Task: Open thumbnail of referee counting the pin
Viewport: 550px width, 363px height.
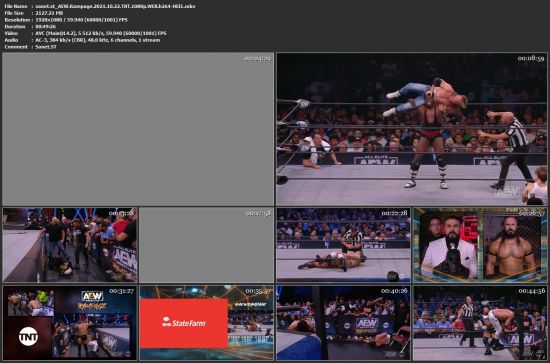Action: point(343,245)
